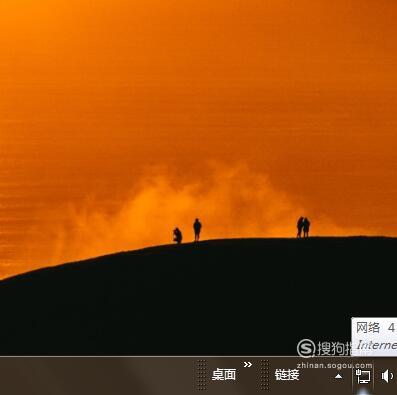This screenshot has width=397, height=395.
Task: Click the 桌面 toolbar label
Action: 224,375
